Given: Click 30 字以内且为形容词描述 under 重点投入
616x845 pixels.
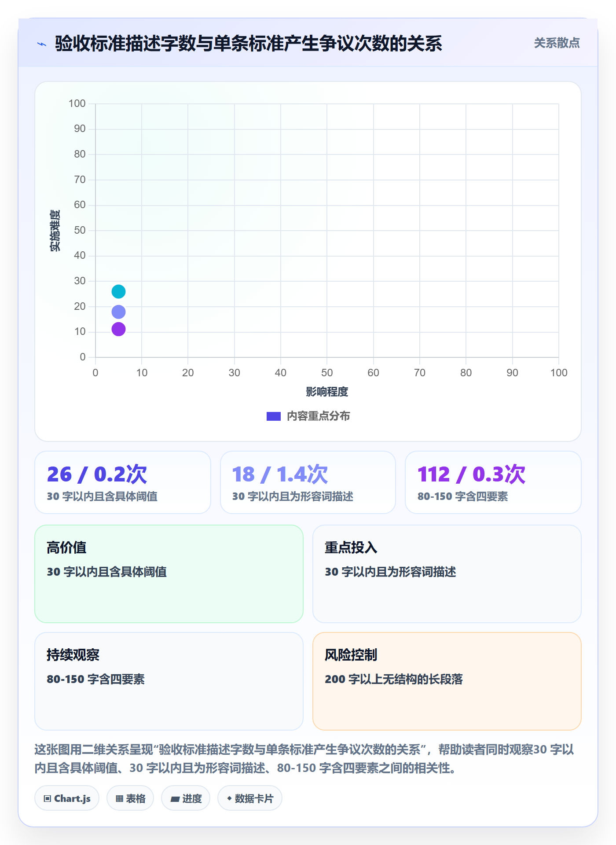Looking at the screenshot, I should [390, 572].
